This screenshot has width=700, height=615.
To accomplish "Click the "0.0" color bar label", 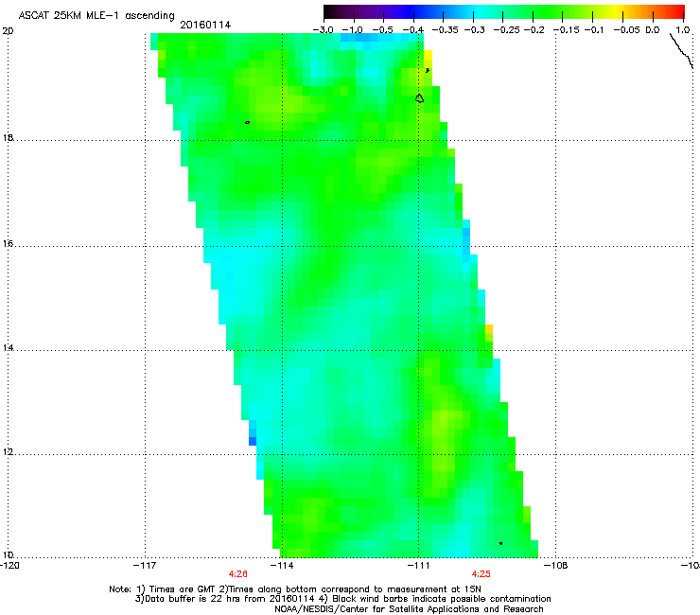I will tap(653, 30).
